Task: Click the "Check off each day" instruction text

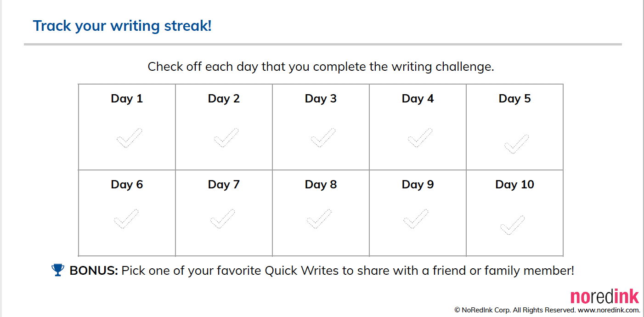Action: (x=321, y=67)
